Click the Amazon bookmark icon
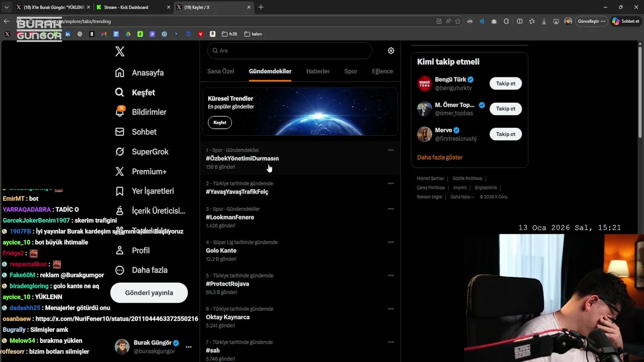 pos(213,34)
